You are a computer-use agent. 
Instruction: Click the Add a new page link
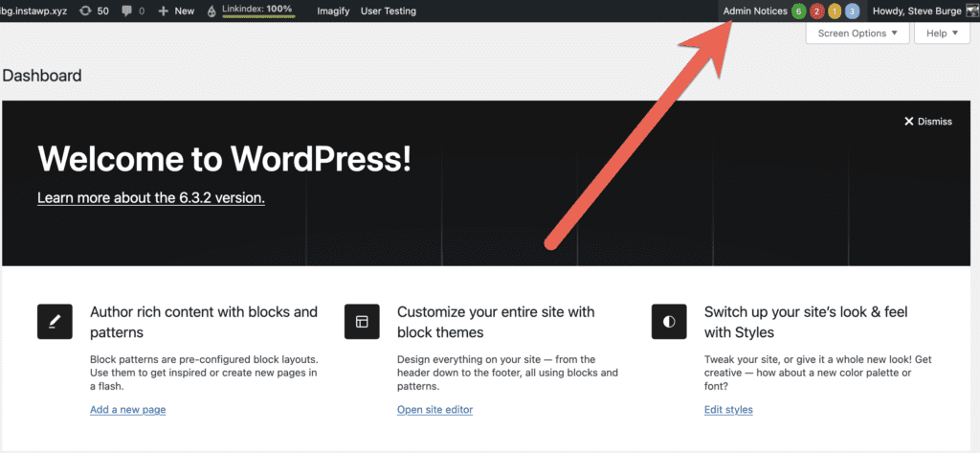(127, 410)
